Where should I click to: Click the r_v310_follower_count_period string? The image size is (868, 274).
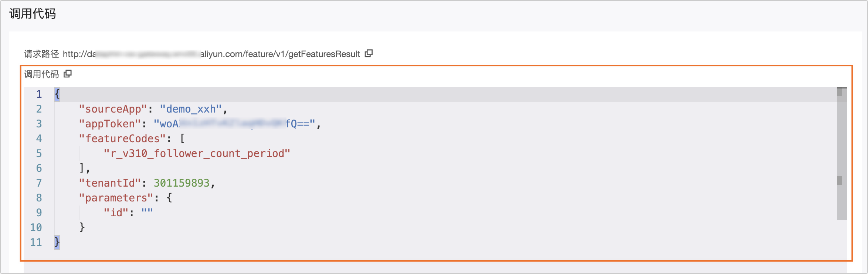(197, 153)
